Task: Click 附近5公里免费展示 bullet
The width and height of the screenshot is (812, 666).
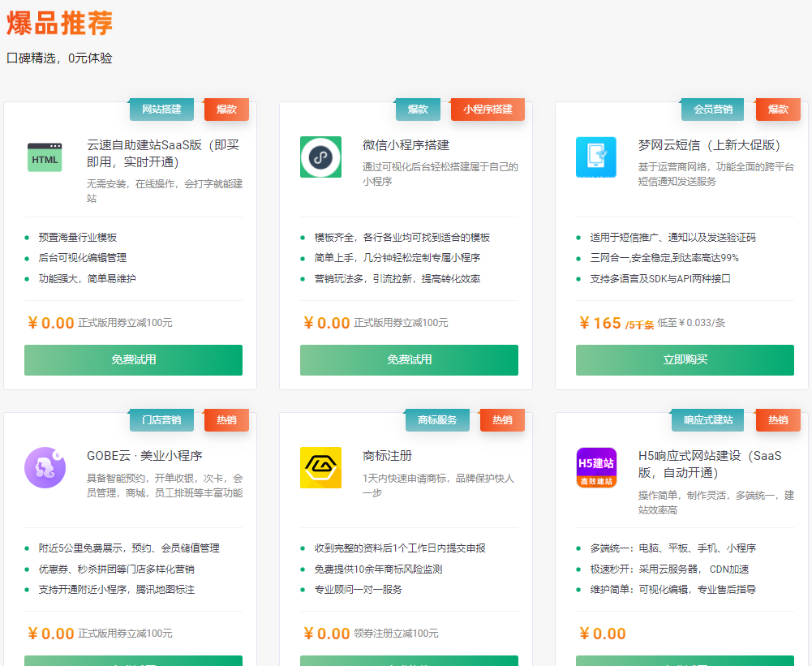Action: [129, 548]
